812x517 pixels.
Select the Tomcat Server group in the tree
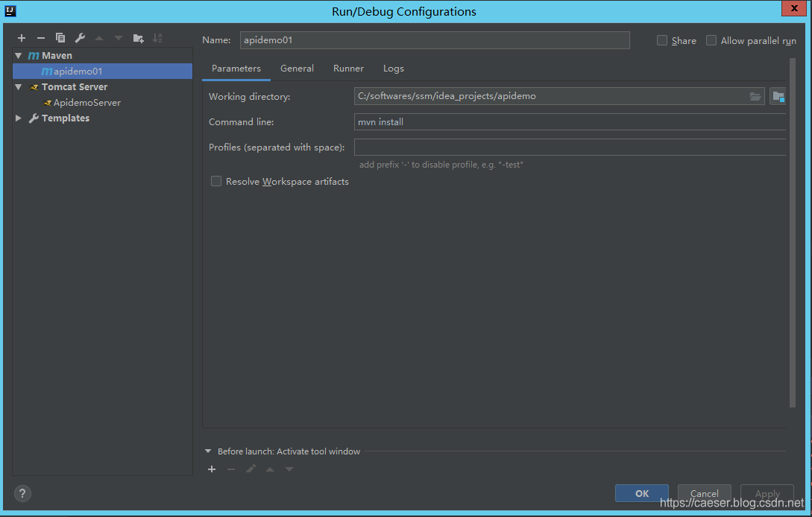74,87
